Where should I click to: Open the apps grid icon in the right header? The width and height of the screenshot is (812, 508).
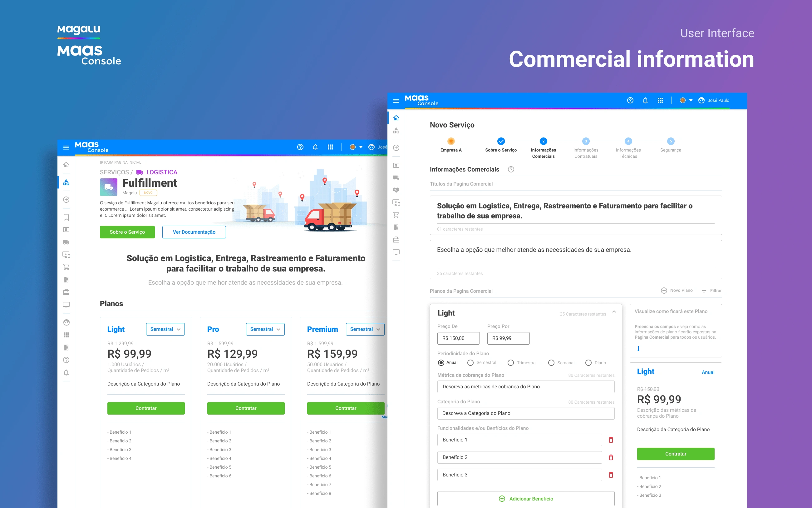coord(660,101)
